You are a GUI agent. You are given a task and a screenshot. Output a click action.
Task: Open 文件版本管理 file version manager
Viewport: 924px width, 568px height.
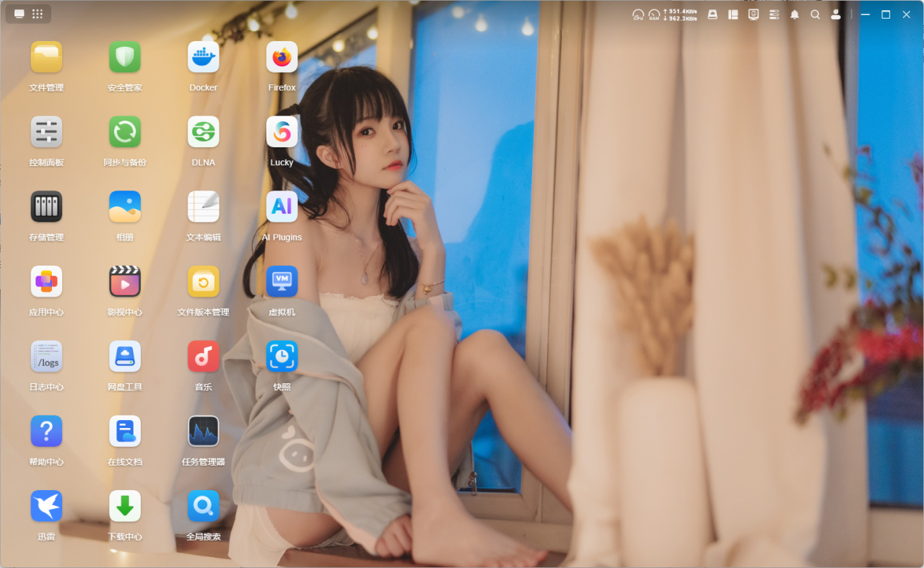(204, 281)
